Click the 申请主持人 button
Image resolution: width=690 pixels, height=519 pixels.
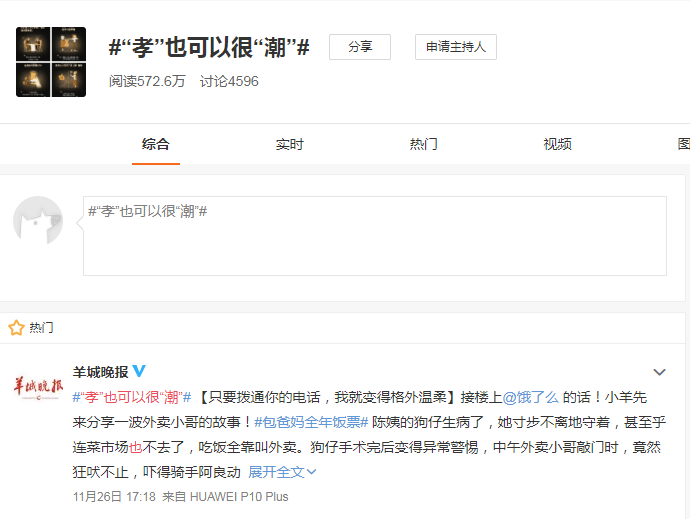pos(454,47)
